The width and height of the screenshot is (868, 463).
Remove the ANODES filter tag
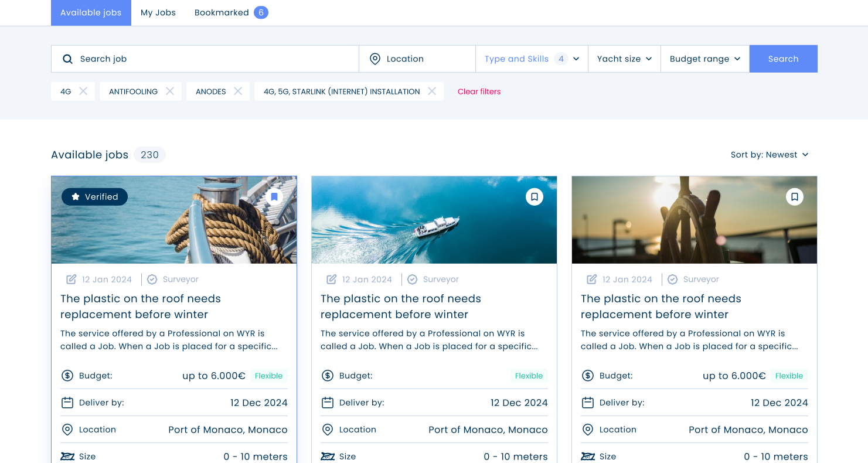[x=238, y=91]
